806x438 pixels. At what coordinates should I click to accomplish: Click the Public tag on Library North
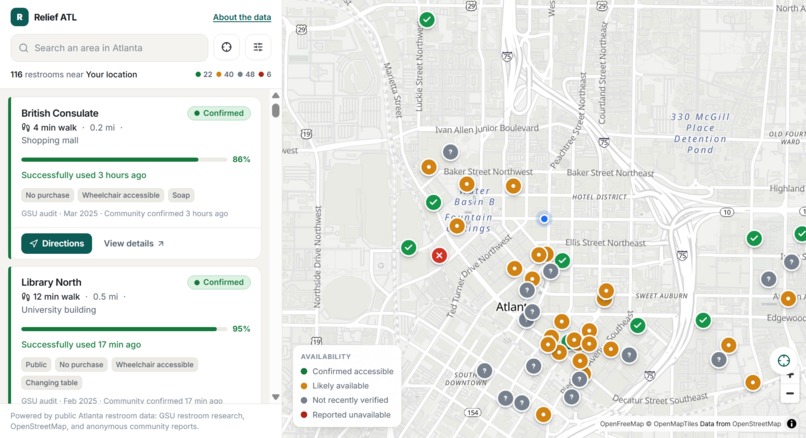click(x=36, y=364)
